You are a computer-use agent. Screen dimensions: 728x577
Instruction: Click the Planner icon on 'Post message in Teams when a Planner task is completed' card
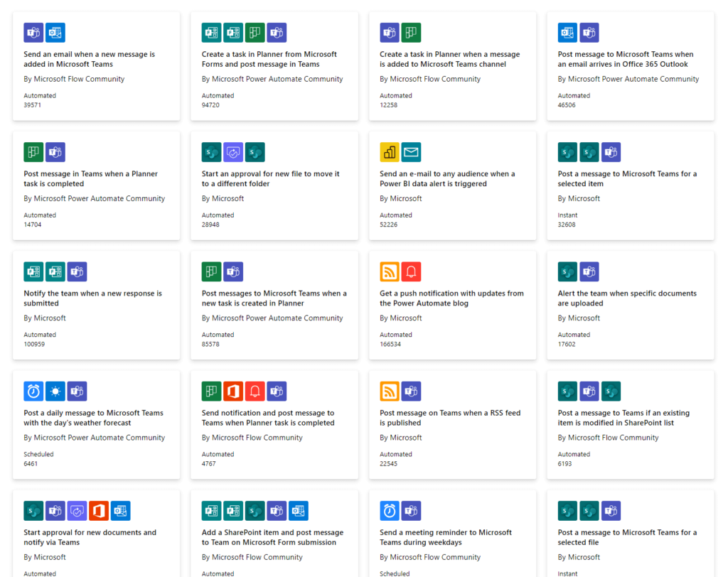click(33, 152)
